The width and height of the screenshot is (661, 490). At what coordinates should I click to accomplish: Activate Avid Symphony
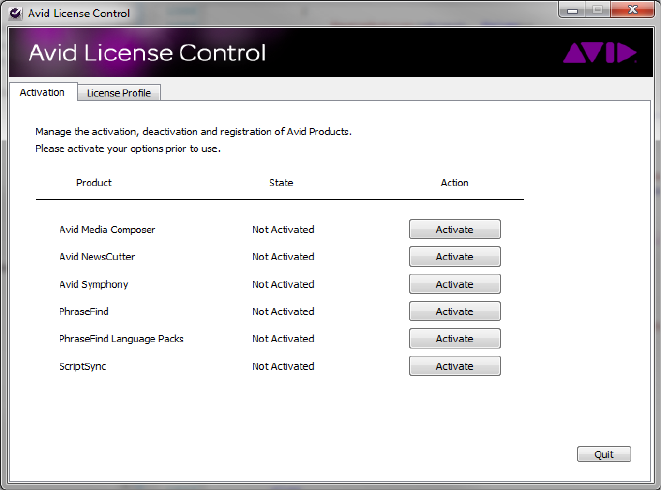[x=454, y=284]
